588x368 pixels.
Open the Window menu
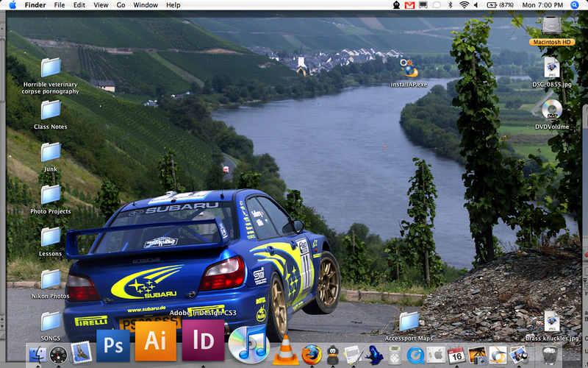click(x=146, y=5)
